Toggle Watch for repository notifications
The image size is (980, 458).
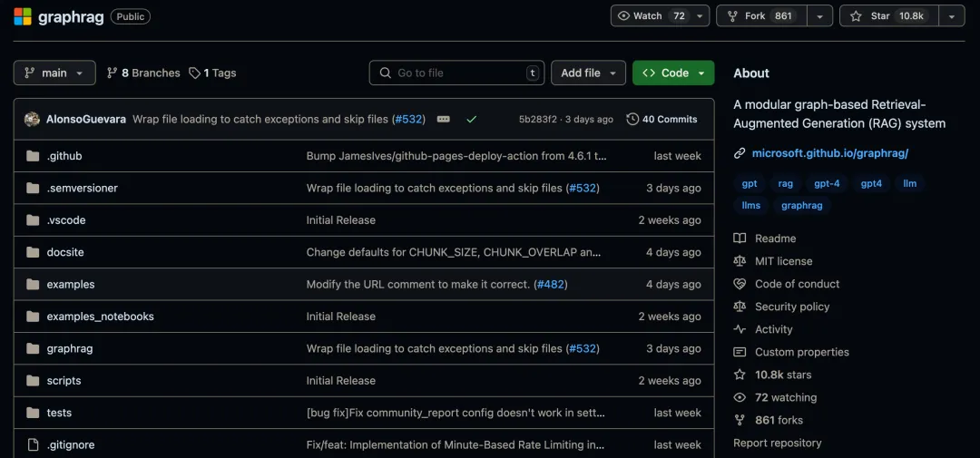(652, 15)
